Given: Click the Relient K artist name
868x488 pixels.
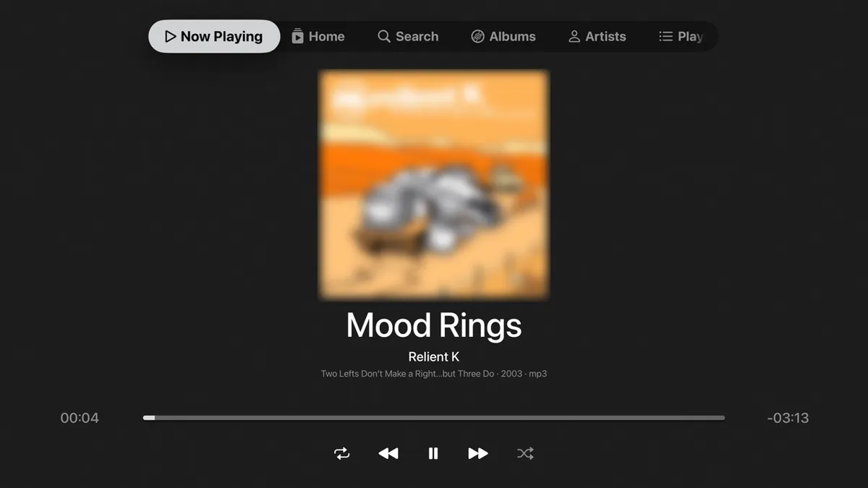Looking at the screenshot, I should pyautogui.click(x=434, y=356).
